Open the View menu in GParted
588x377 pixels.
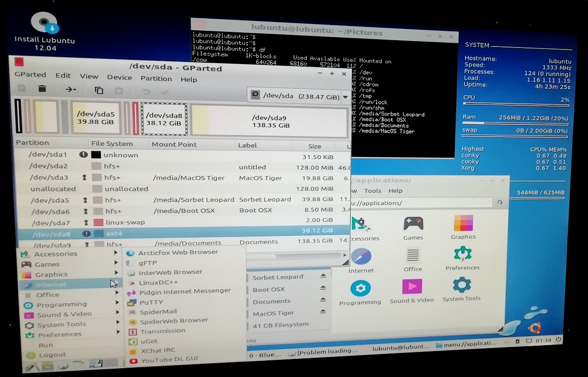(x=89, y=76)
